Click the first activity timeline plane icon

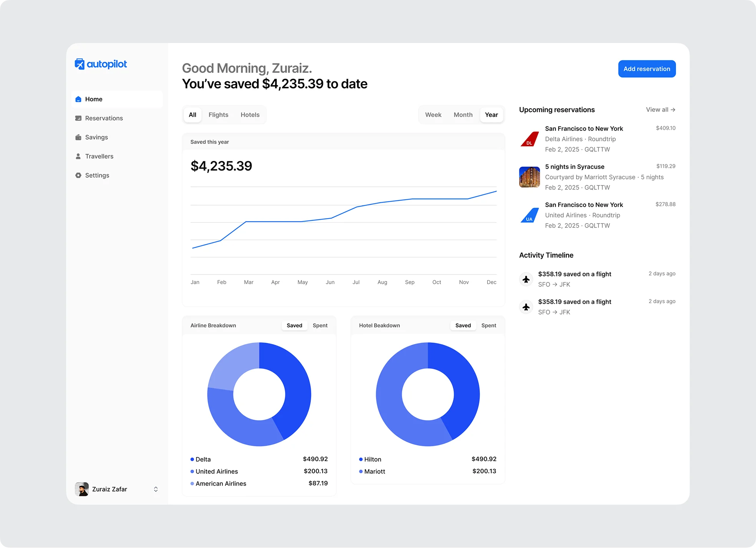526,279
